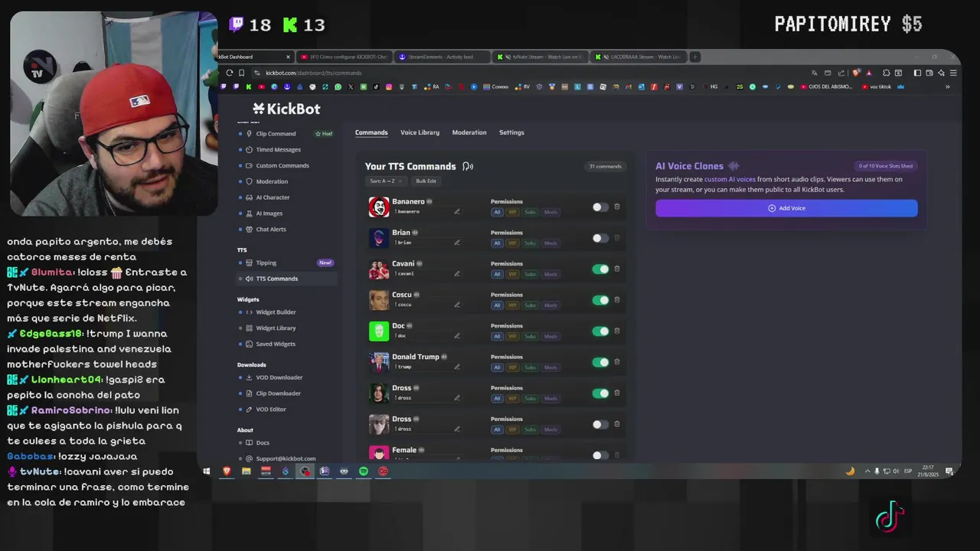Image resolution: width=980 pixels, height=551 pixels.
Task: Edit the Bananero command name
Action: tap(457, 212)
